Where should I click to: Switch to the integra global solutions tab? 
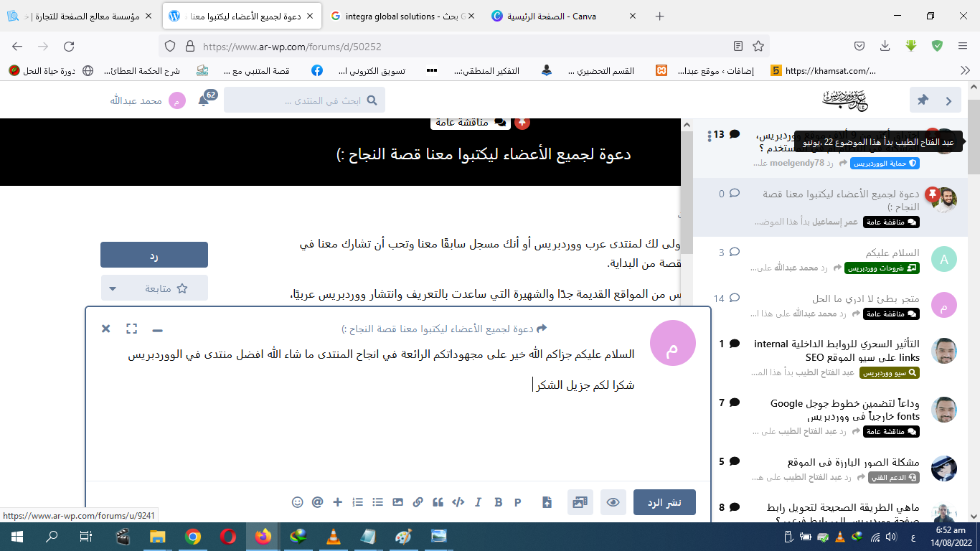(404, 16)
